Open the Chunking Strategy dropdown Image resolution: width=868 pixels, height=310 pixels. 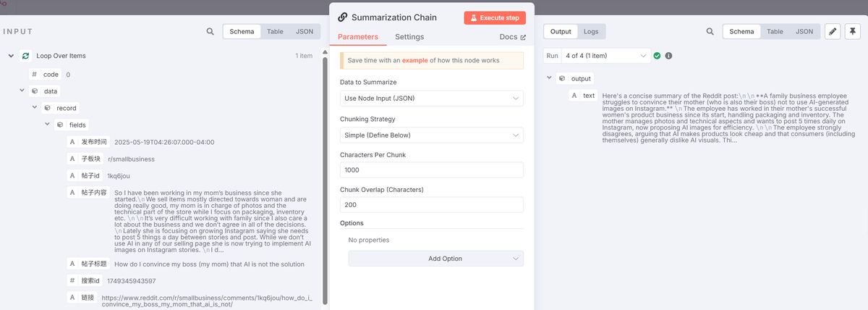(x=432, y=135)
